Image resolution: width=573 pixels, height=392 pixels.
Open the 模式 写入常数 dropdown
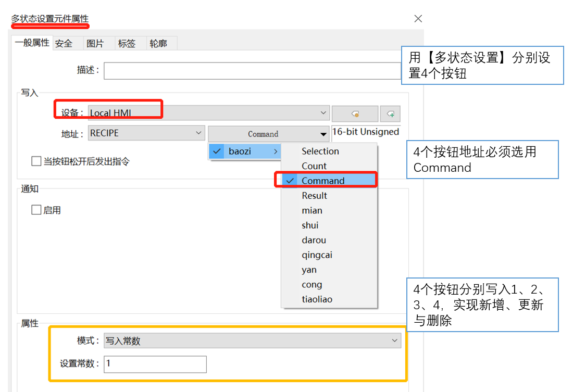[252, 341]
